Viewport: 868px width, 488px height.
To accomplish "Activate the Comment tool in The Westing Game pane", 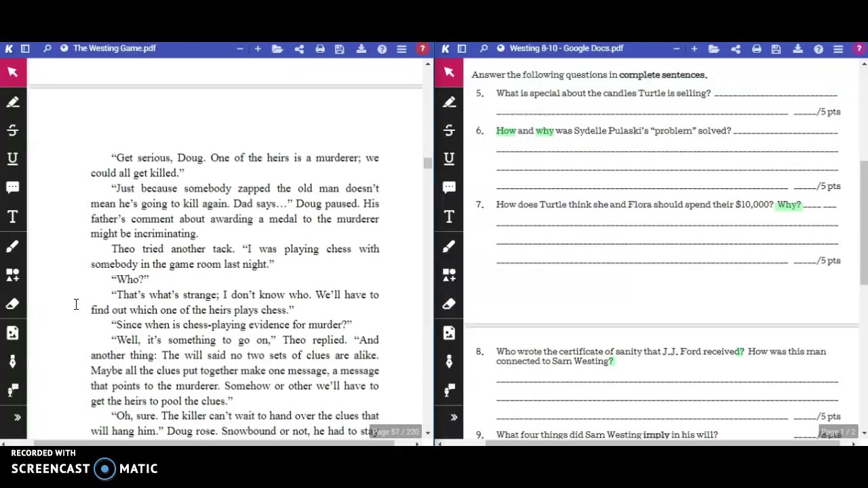I will [x=13, y=187].
